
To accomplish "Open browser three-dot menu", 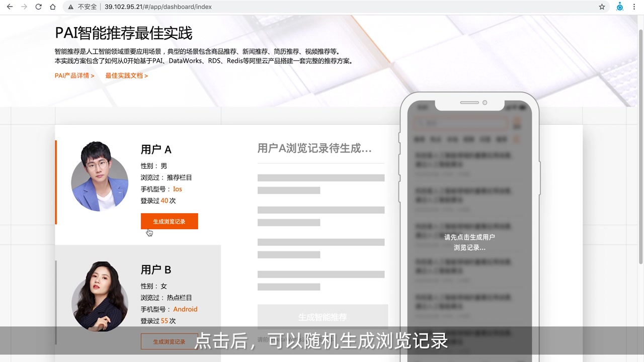I will pos(635,7).
